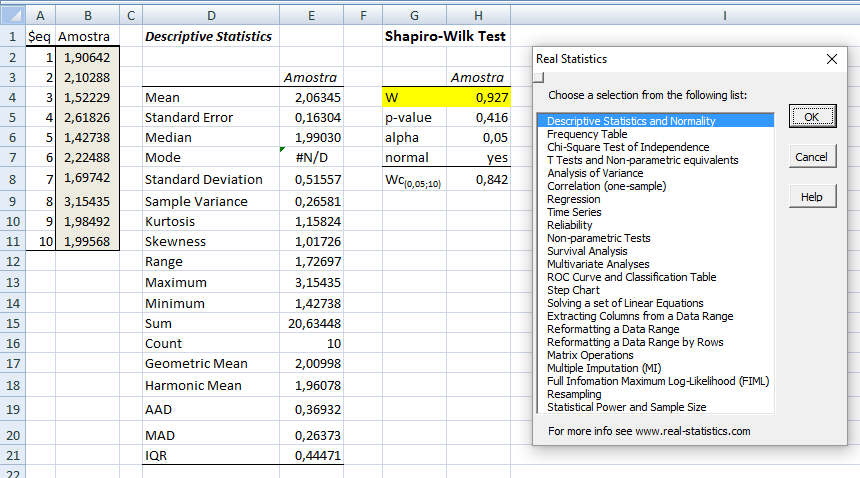Pick Statistical Power and Sample Size
The width and height of the screenshot is (860, 478).
tap(655, 407)
